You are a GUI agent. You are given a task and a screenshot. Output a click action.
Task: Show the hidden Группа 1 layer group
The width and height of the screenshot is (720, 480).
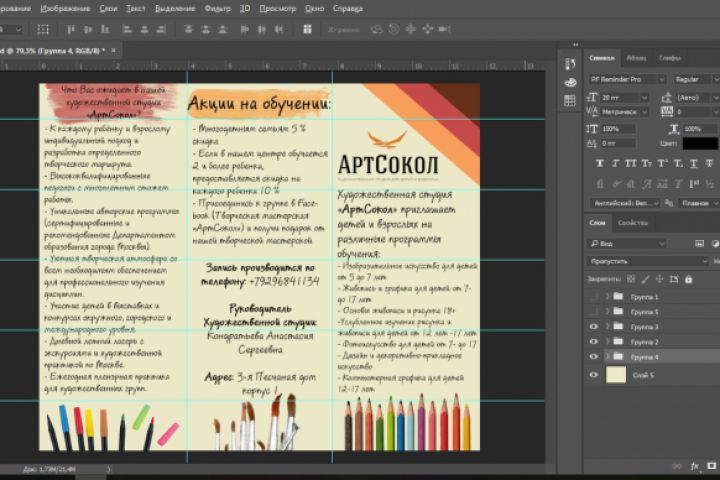[594, 297]
